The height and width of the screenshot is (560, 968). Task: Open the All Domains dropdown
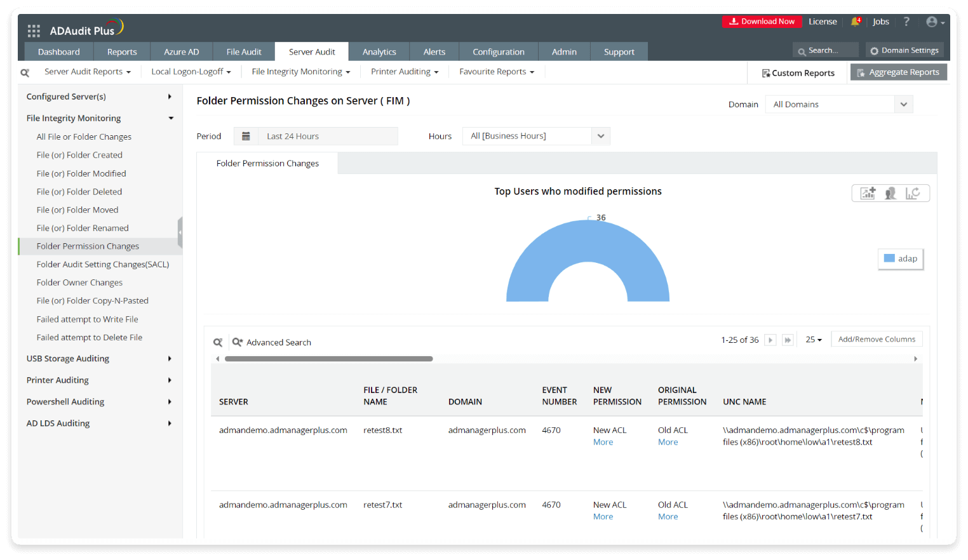click(x=839, y=105)
